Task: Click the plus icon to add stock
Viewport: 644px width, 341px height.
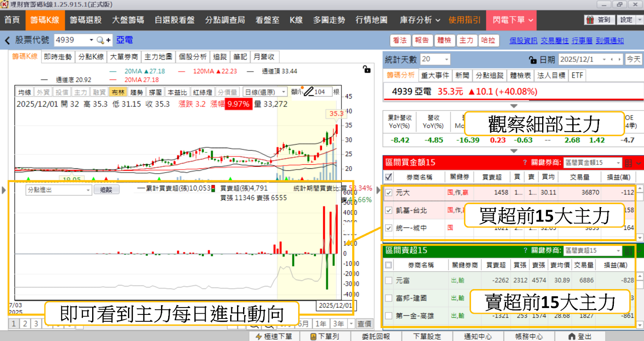Action: point(108,40)
